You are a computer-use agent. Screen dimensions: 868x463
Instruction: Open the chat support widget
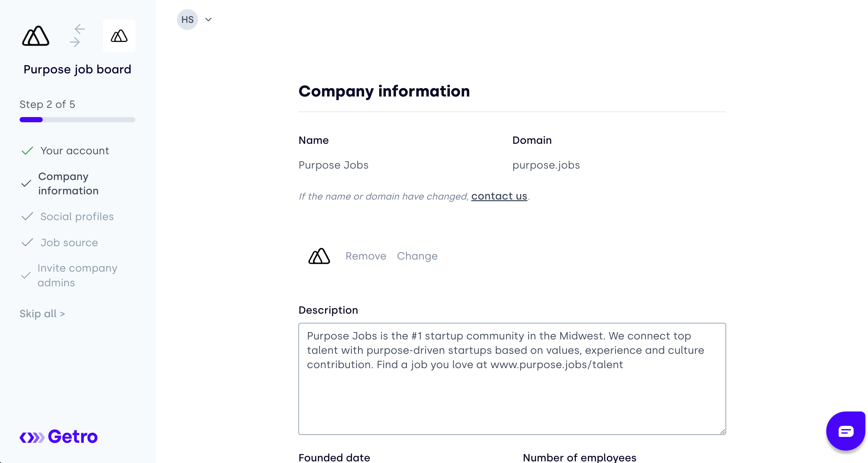click(846, 431)
